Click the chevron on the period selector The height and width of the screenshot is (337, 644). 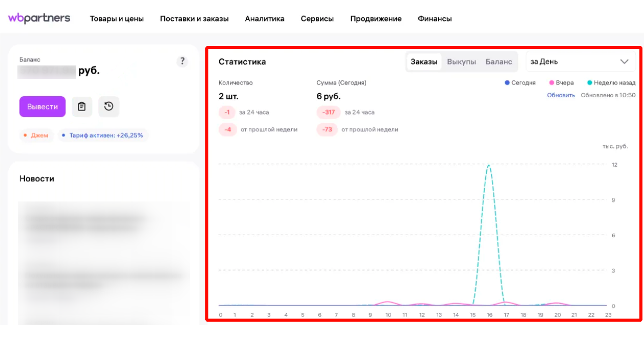624,61
